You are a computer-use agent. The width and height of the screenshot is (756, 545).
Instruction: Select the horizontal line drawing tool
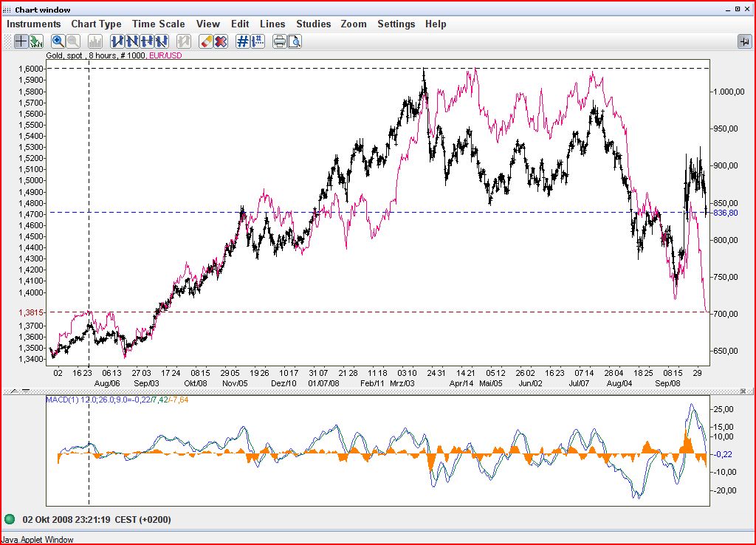click(x=147, y=41)
